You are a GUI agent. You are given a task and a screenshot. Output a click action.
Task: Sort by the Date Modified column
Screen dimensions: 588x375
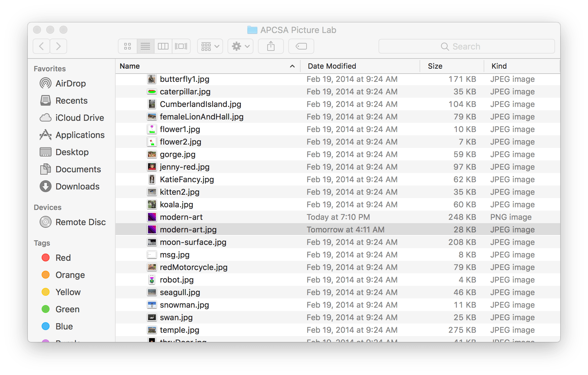(x=332, y=66)
